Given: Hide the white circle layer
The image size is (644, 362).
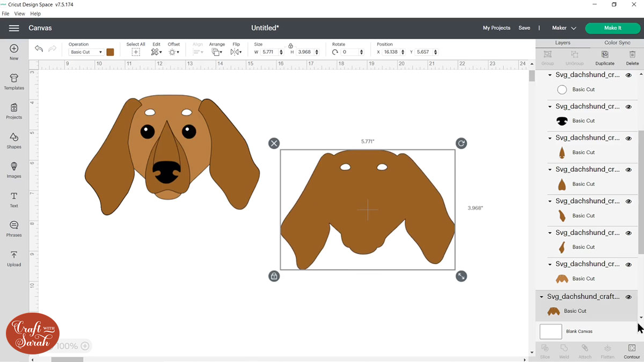Looking at the screenshot, I should coord(628,76).
